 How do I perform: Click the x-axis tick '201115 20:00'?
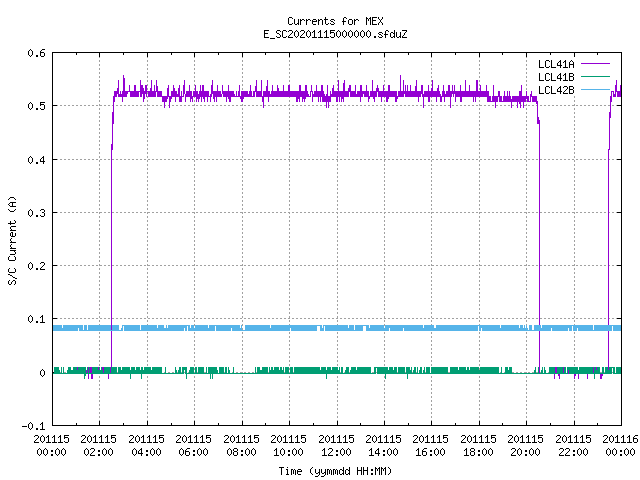525,446
